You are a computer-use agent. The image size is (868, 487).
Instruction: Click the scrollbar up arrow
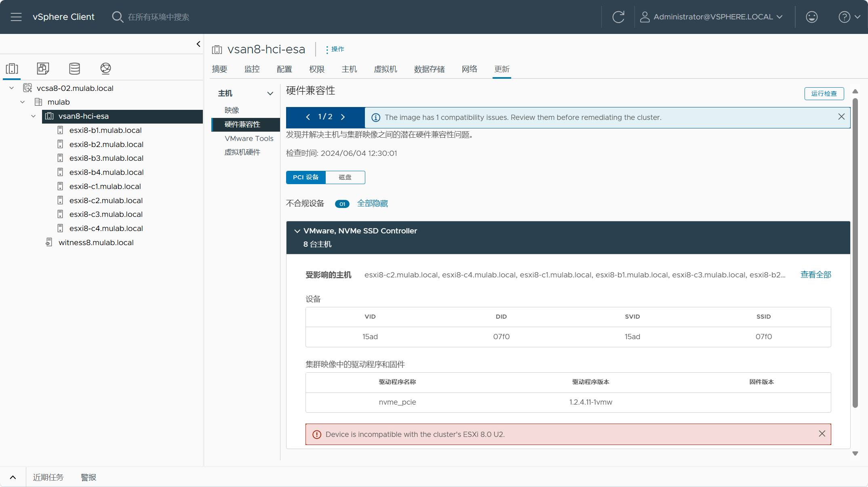[x=855, y=91]
